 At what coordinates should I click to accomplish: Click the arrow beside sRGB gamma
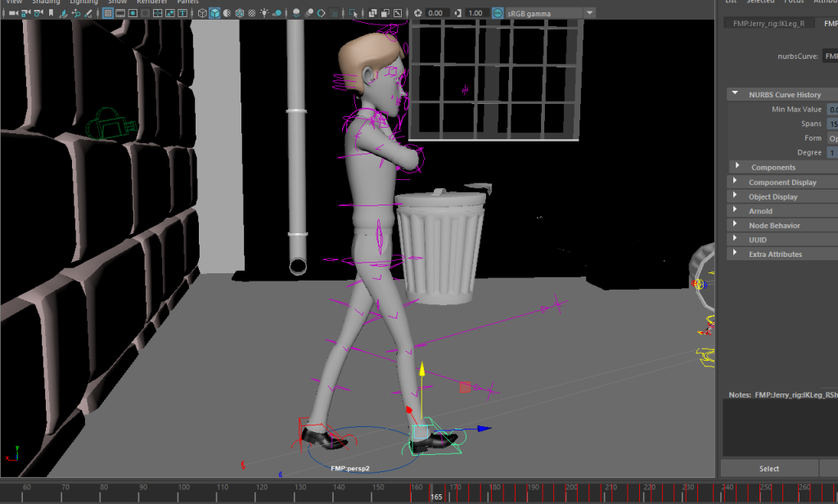point(589,13)
